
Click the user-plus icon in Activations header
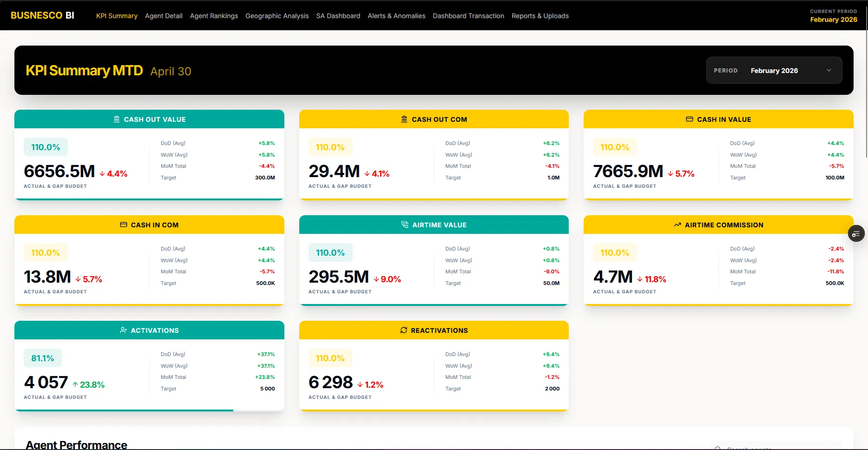123,331
